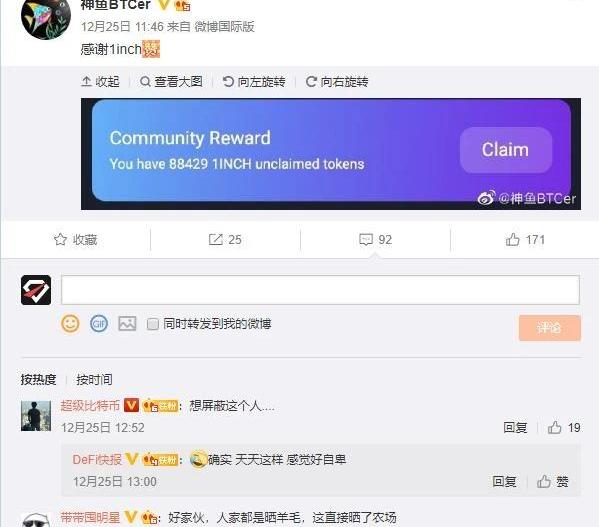This screenshot has width=599, height=527.
Task: Sort comments by 按时间
Action: click(94, 380)
